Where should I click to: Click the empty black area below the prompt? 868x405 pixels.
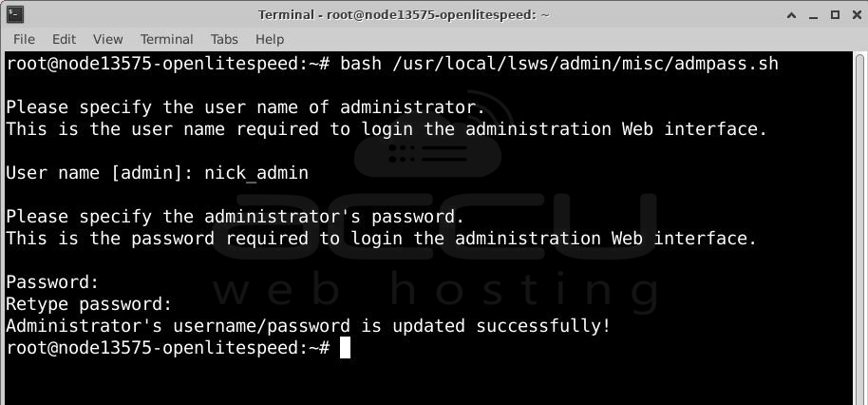pos(427,382)
